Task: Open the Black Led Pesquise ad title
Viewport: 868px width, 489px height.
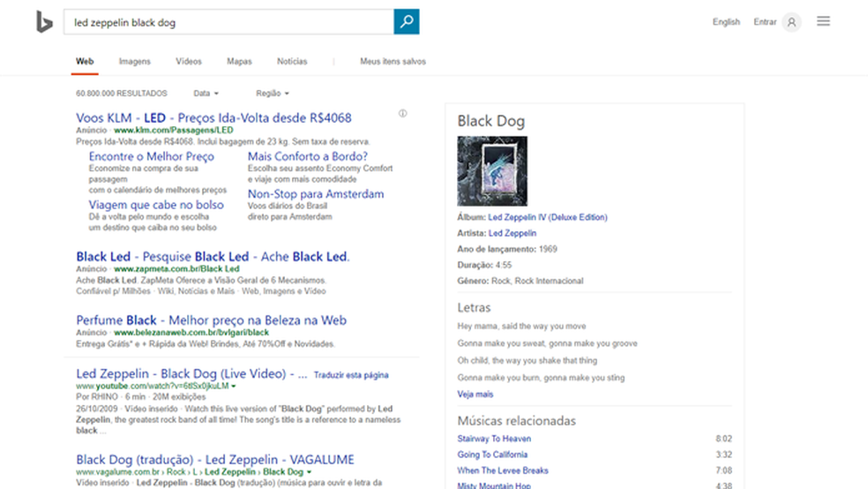Action: pyautogui.click(x=213, y=257)
